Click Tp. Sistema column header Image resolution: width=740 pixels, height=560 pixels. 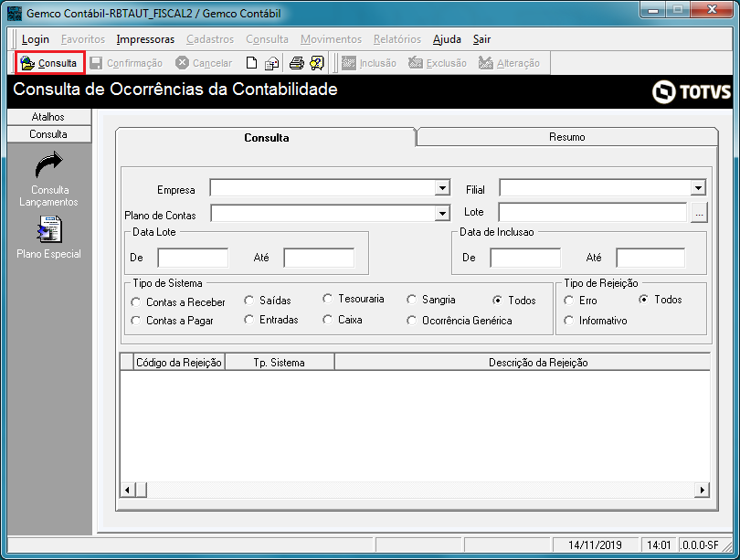279,363
